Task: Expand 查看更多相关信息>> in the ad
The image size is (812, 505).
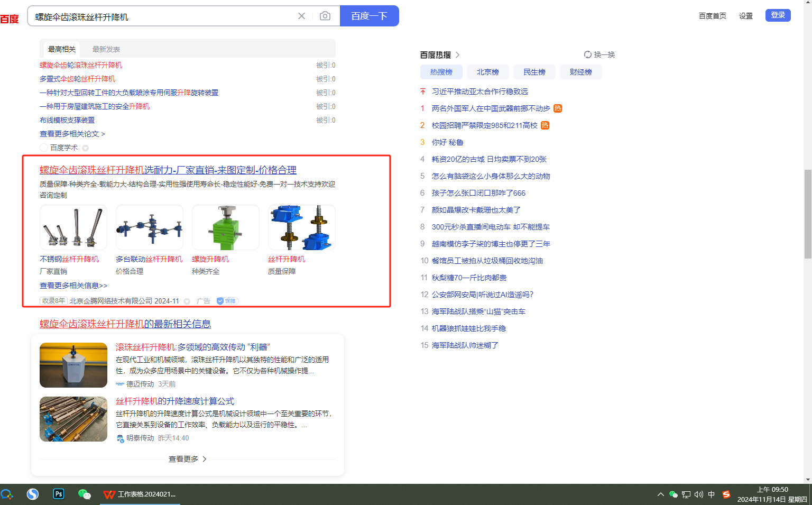Action: coord(73,286)
